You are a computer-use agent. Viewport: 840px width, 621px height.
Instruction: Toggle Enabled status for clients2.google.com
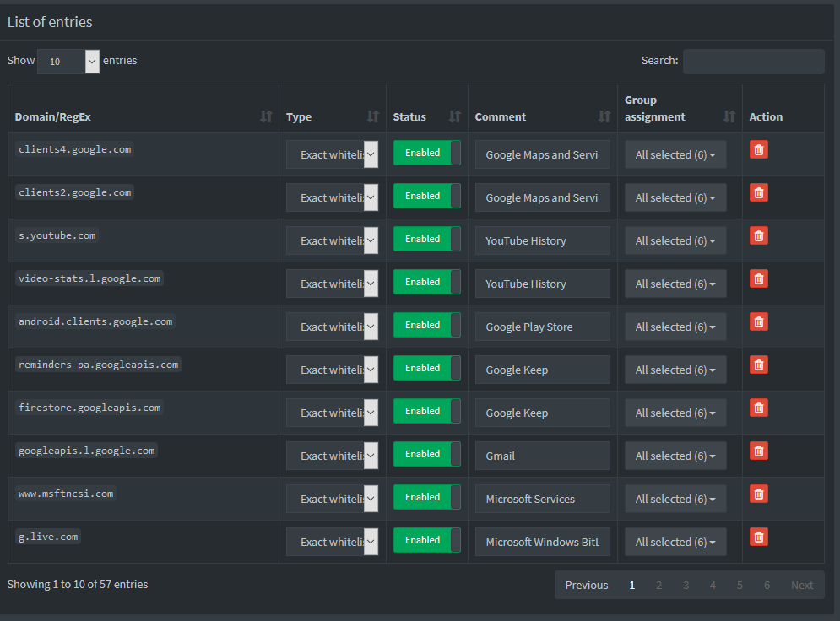pyautogui.click(x=427, y=196)
